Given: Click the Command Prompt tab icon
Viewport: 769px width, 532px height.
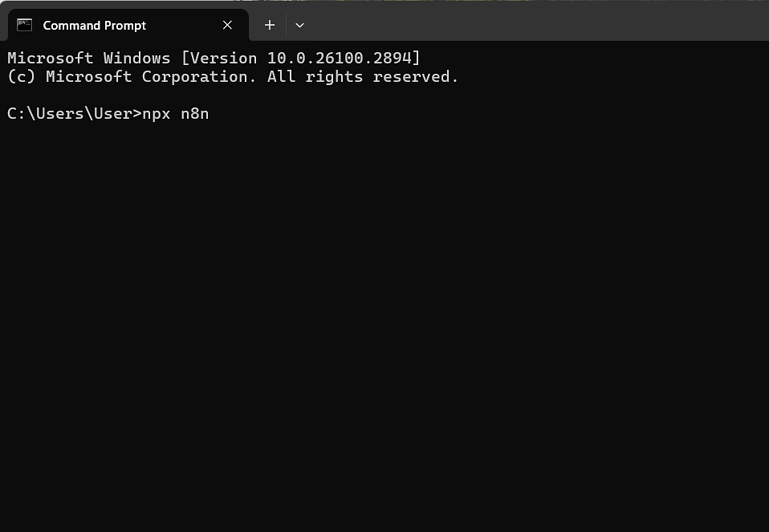Looking at the screenshot, I should pyautogui.click(x=24, y=25).
